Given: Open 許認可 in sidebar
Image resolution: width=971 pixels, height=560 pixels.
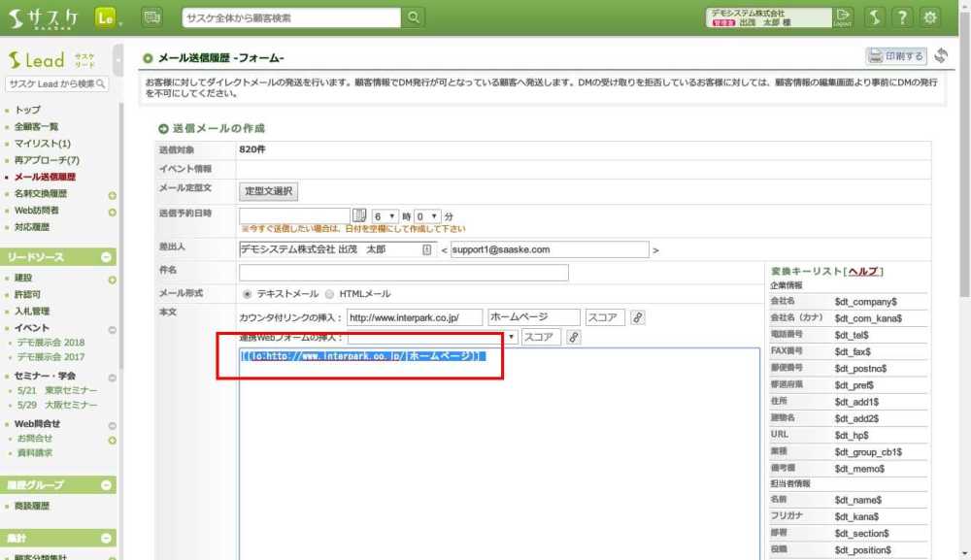Looking at the screenshot, I should point(27,294).
